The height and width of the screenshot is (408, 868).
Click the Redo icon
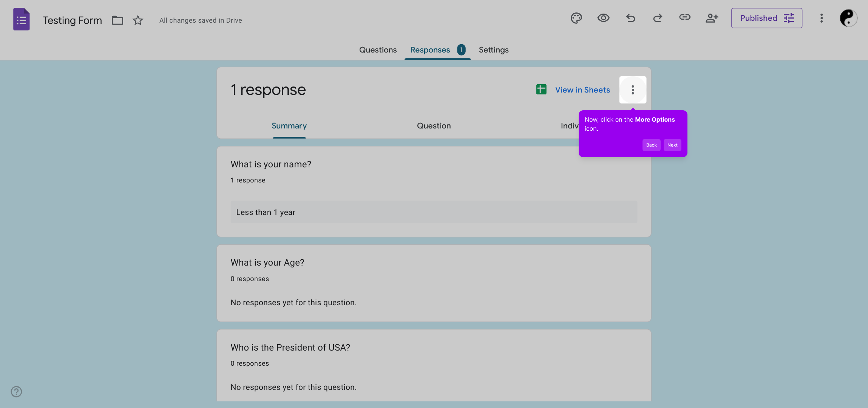click(657, 18)
